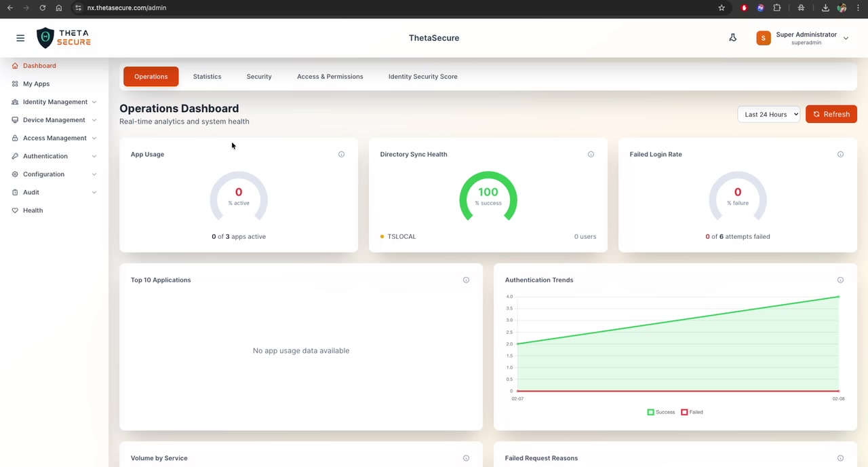Open the Last 24 Hours time range dropdown
Viewport: 868px width, 467px height.
click(769, 114)
